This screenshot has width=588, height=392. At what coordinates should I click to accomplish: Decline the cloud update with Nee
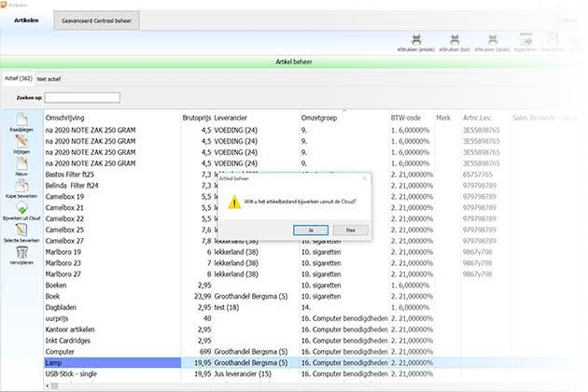point(350,229)
